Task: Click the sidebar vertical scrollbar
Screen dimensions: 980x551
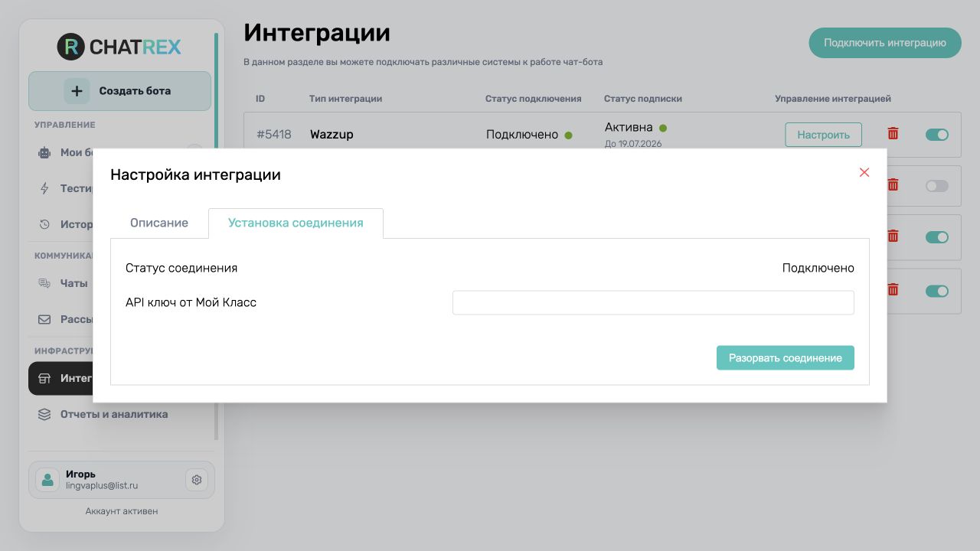Action: (x=216, y=236)
